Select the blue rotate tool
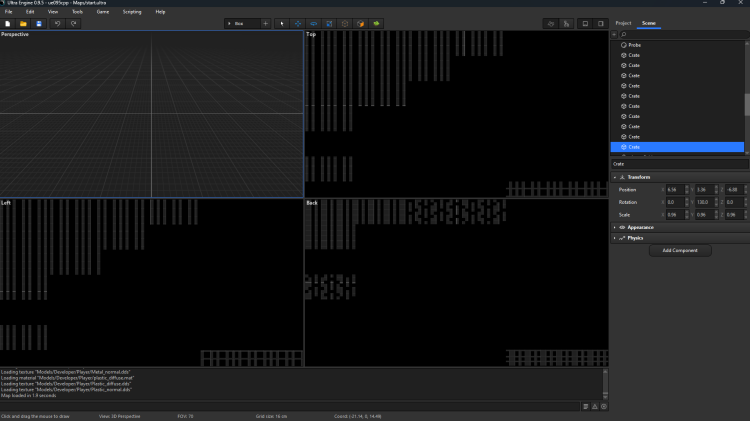The image size is (750, 421). 313,23
